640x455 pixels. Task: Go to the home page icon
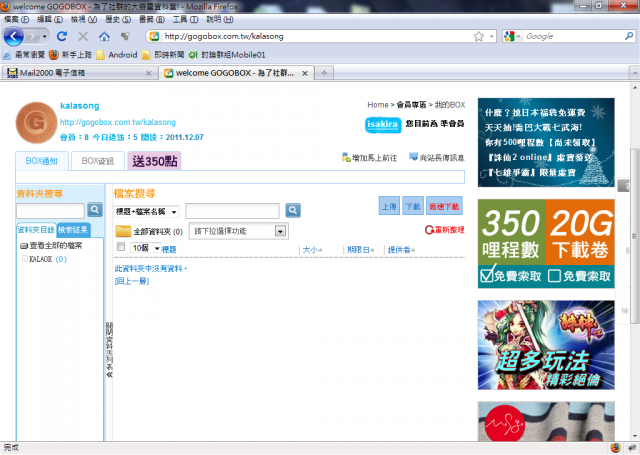(x=104, y=36)
